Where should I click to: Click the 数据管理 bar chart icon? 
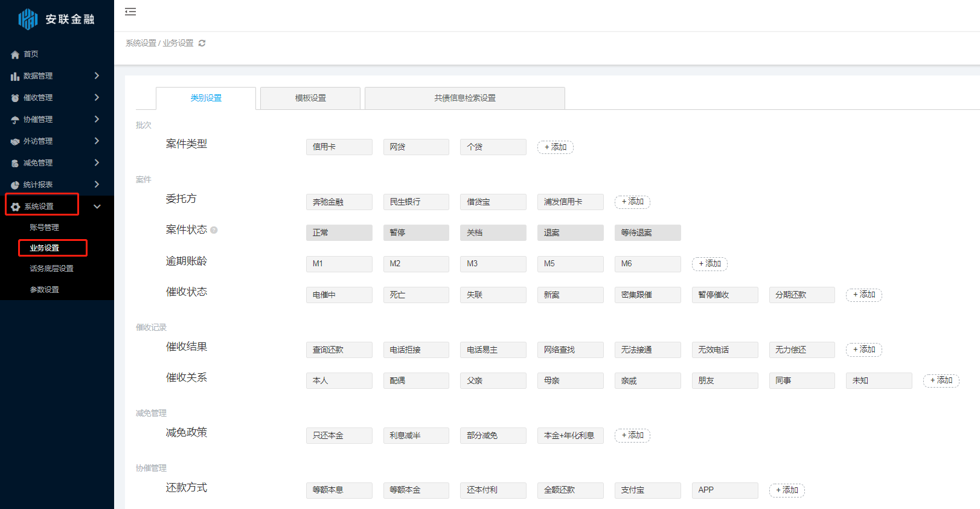coord(15,76)
